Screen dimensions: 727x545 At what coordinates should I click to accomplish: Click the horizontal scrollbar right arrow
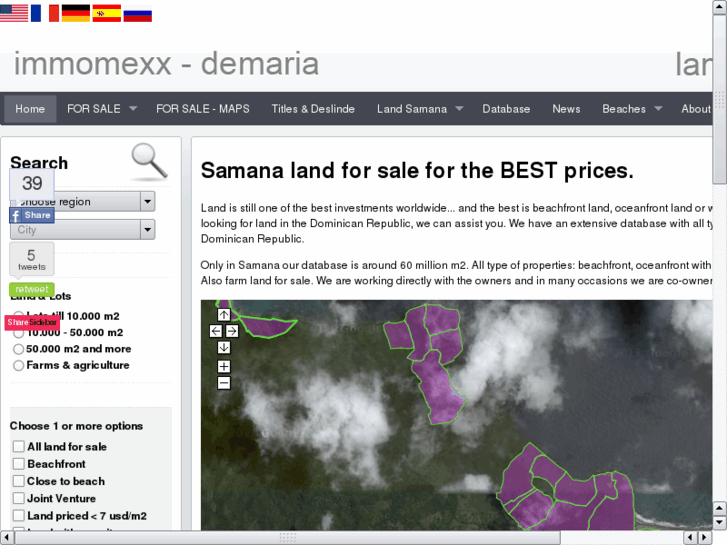tap(705, 538)
